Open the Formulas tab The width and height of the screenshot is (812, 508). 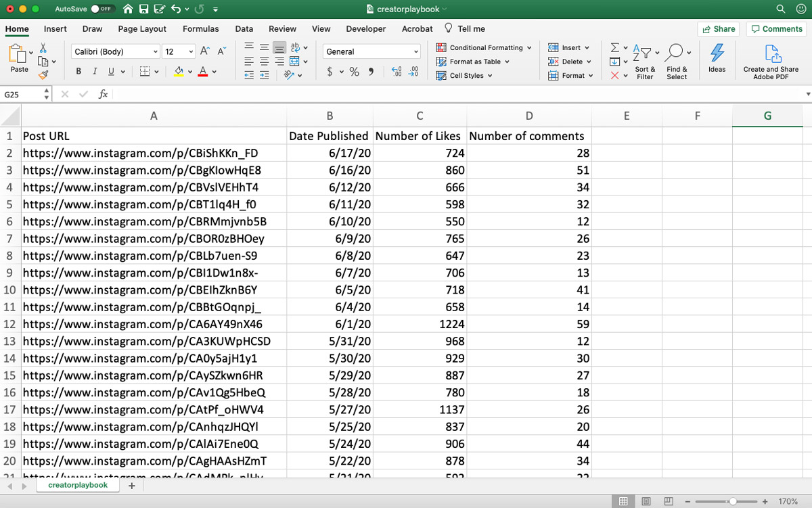click(201, 29)
